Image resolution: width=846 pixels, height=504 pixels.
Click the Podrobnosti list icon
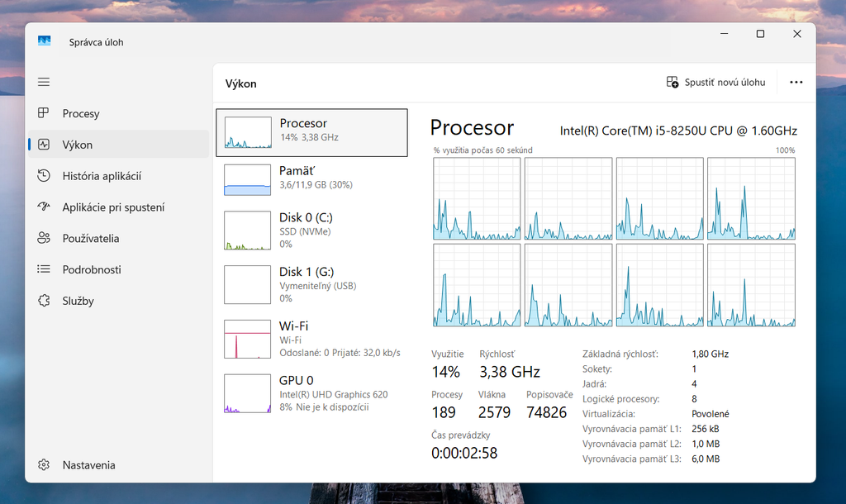[44, 269]
